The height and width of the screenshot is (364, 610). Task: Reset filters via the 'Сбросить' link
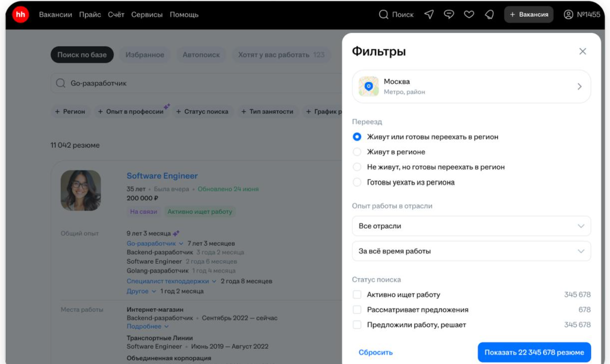pyautogui.click(x=375, y=352)
